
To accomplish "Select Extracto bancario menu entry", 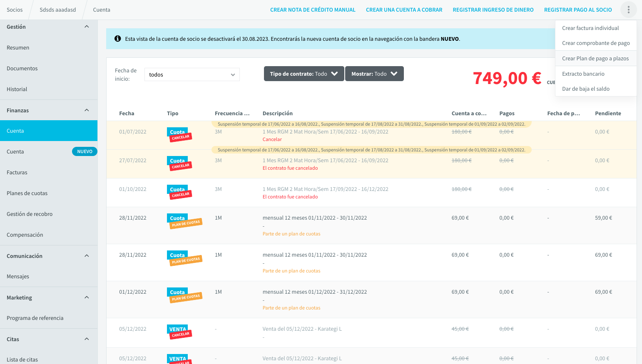I will 596,74.
